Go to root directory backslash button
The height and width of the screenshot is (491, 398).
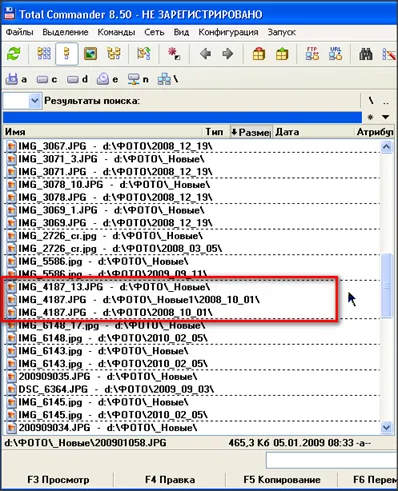pos(371,100)
